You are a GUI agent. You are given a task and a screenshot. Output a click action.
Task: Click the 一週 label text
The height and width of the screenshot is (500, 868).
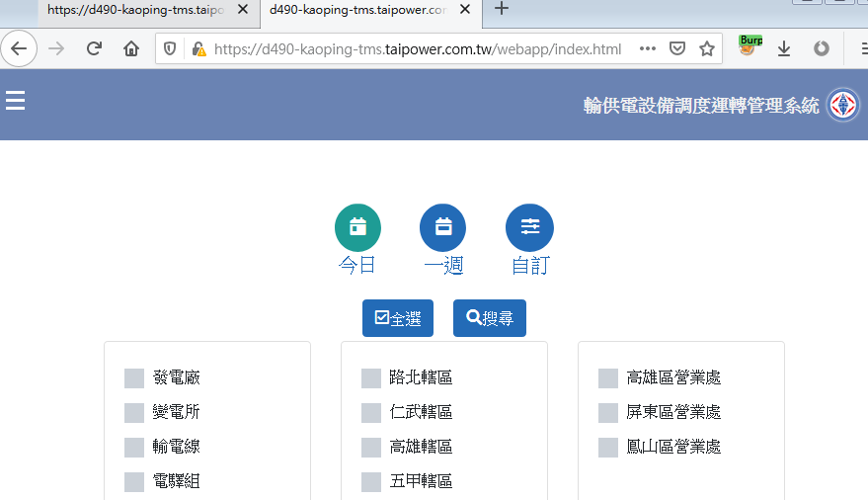click(x=443, y=265)
